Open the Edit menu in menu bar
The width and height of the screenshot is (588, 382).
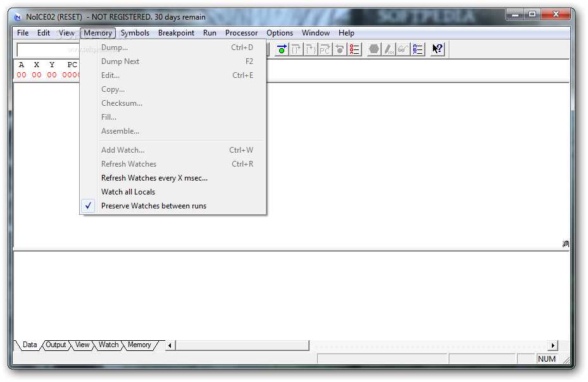44,33
